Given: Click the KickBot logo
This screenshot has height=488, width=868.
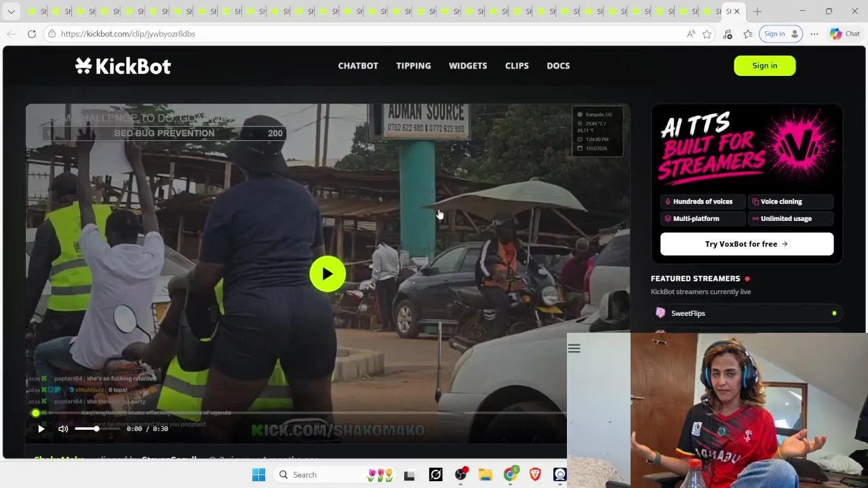Looking at the screenshot, I should (123, 66).
